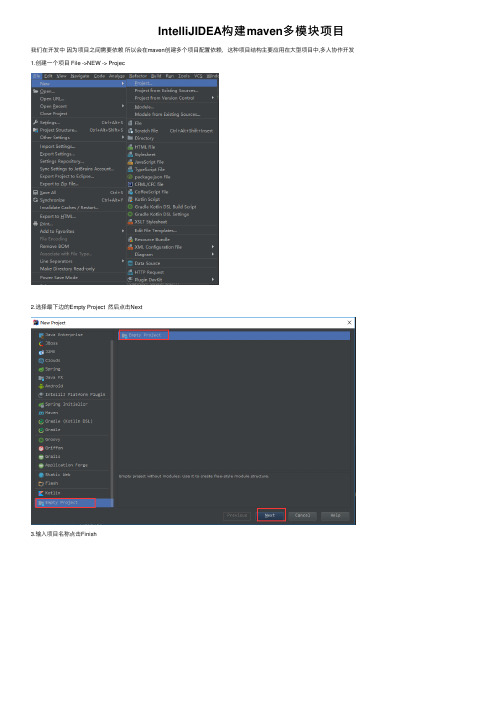The height and width of the screenshot is (713, 504).
Task: Click the Kotlin Script icon
Action: tap(130, 199)
